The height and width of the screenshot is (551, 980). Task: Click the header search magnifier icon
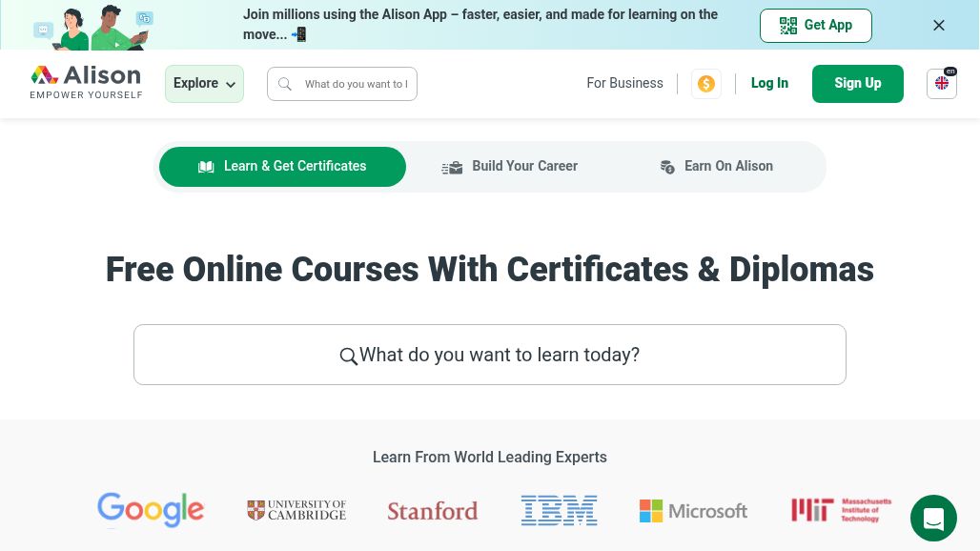(x=285, y=84)
